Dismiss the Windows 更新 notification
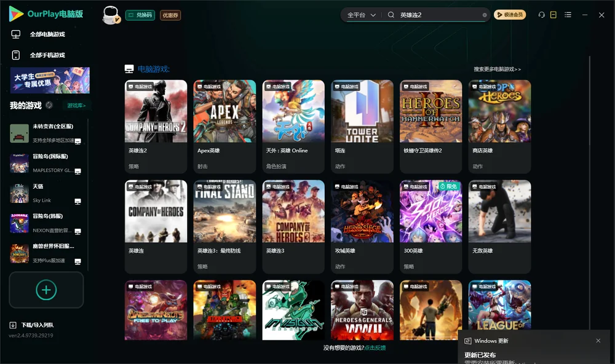615x364 pixels. pyautogui.click(x=598, y=341)
